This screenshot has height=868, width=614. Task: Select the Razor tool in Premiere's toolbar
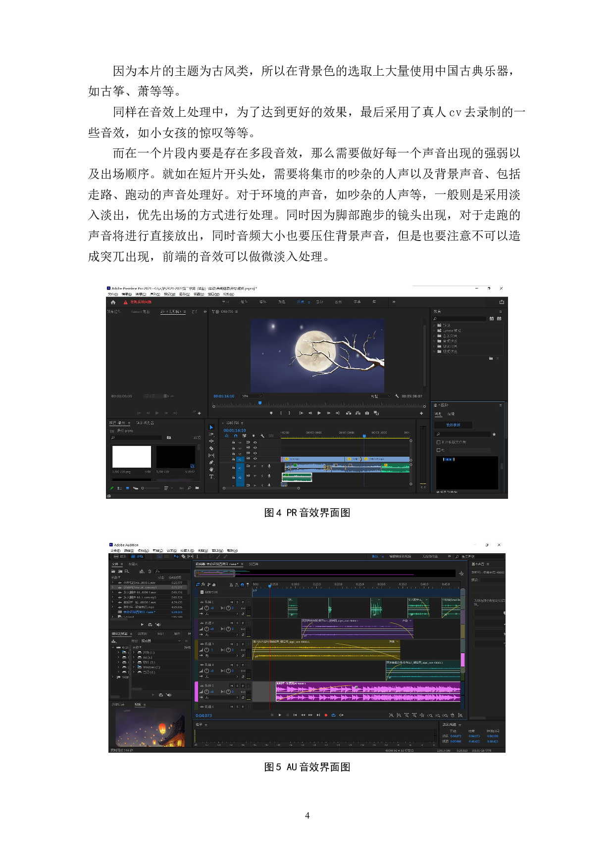(211, 448)
